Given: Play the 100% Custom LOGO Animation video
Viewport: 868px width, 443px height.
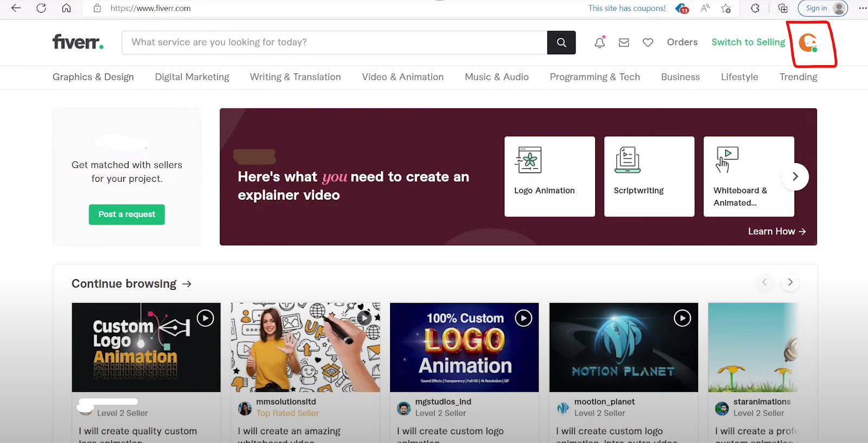Looking at the screenshot, I should [x=523, y=318].
